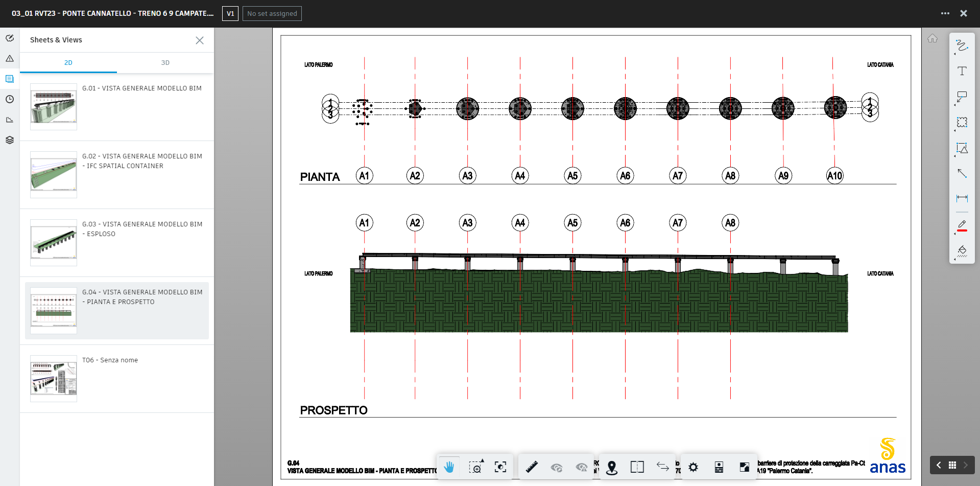Expand the freehand markup tool options
This screenshot has width=980, height=486.
pos(955,54)
